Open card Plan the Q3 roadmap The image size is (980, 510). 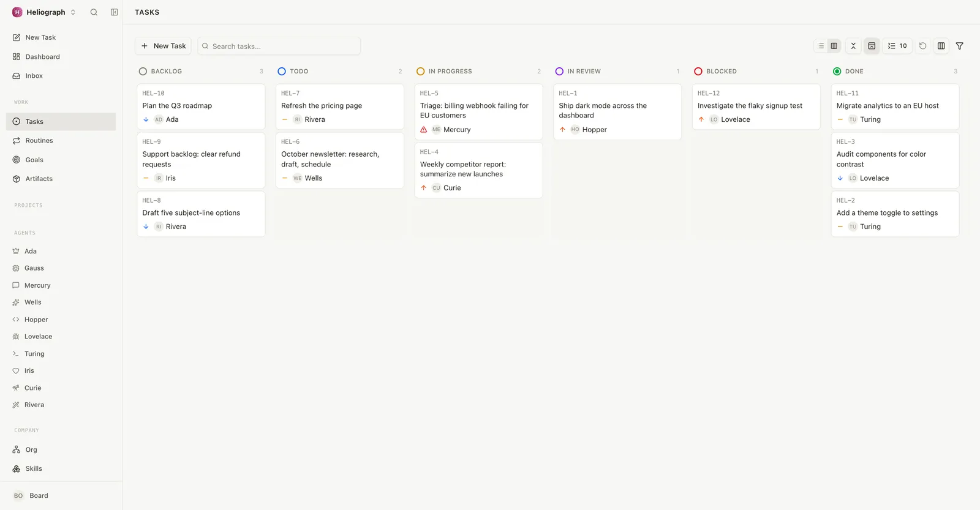click(x=201, y=107)
